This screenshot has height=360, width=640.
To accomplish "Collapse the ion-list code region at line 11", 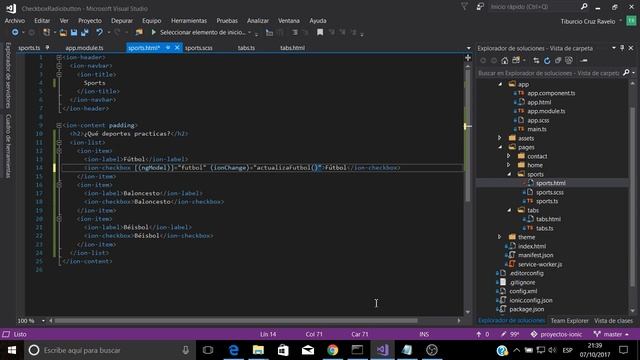I will point(59,142).
